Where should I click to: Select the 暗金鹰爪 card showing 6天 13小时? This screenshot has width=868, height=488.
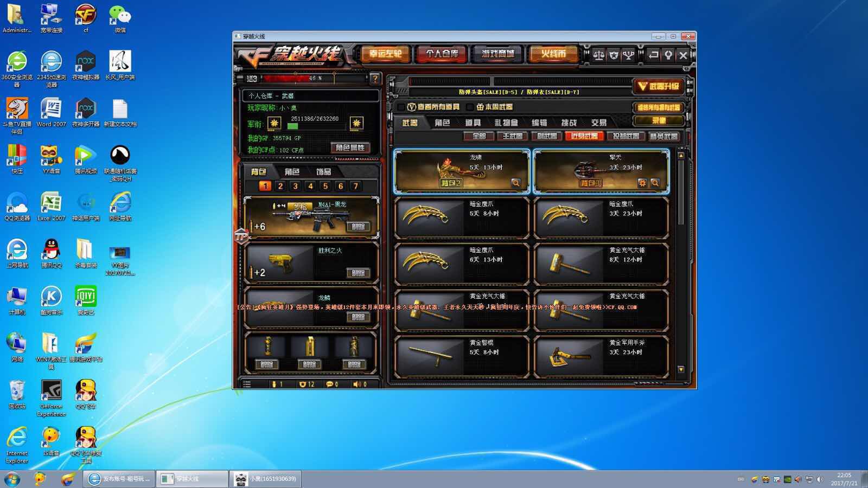click(x=462, y=263)
